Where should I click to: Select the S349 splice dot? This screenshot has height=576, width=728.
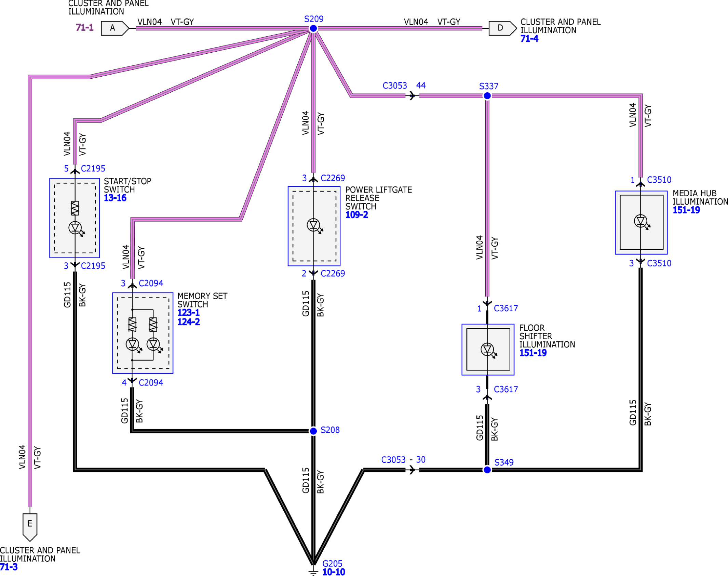click(x=487, y=470)
